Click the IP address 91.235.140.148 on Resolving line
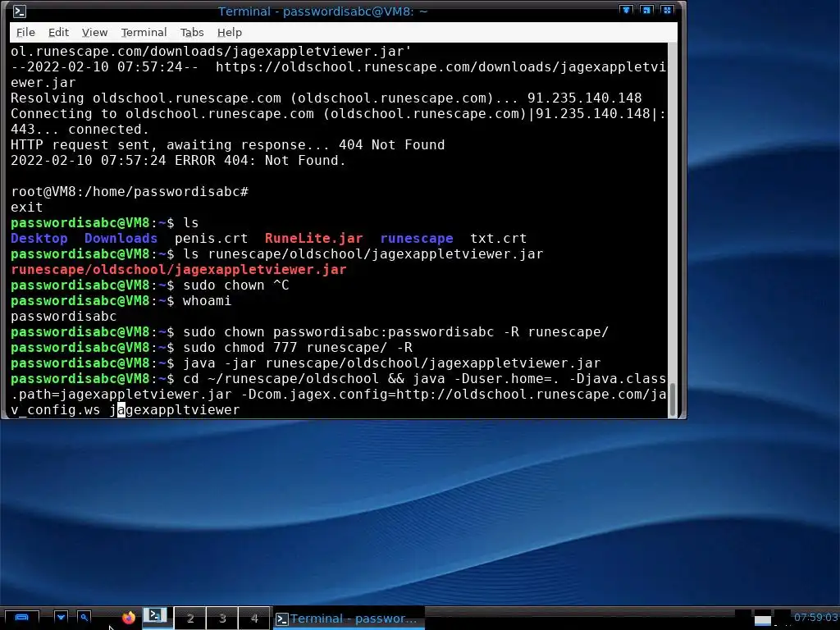840x630 pixels. tap(584, 98)
